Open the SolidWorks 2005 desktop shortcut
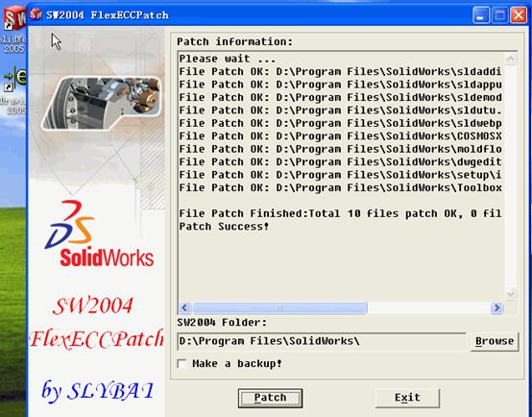Viewport: 532px width, 417px height. [13, 30]
